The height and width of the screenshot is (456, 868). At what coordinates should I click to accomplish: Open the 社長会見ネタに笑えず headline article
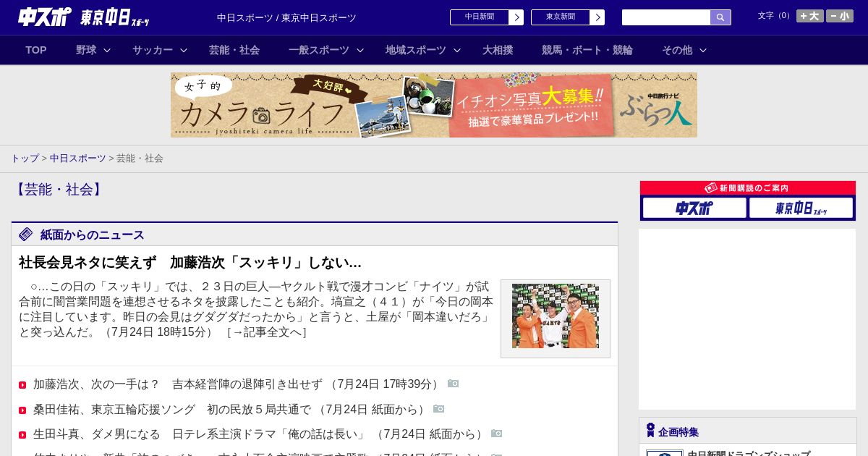[x=190, y=262]
